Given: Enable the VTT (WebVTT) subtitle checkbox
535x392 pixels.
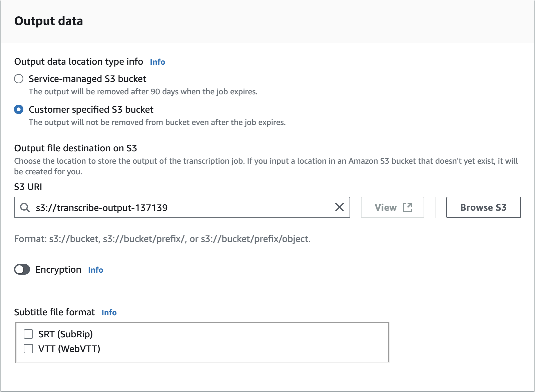Looking at the screenshot, I should click(x=28, y=349).
